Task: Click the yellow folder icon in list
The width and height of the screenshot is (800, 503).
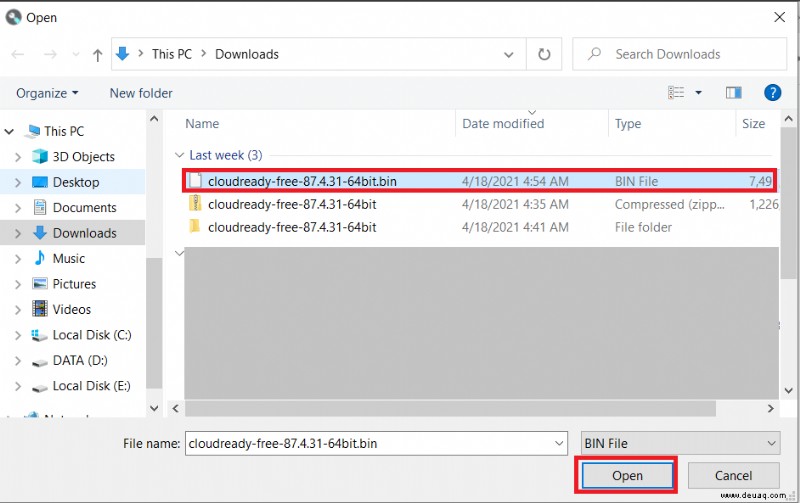Action: 195,226
